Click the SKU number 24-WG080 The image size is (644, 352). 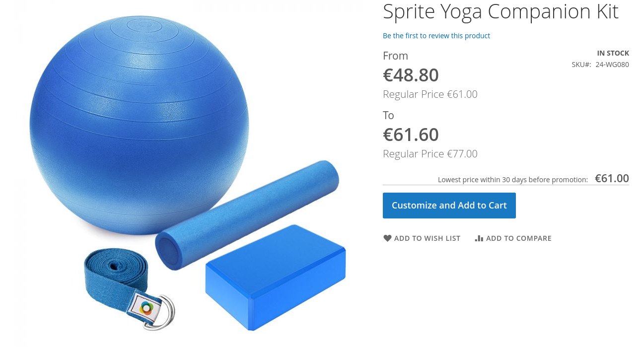(x=612, y=65)
